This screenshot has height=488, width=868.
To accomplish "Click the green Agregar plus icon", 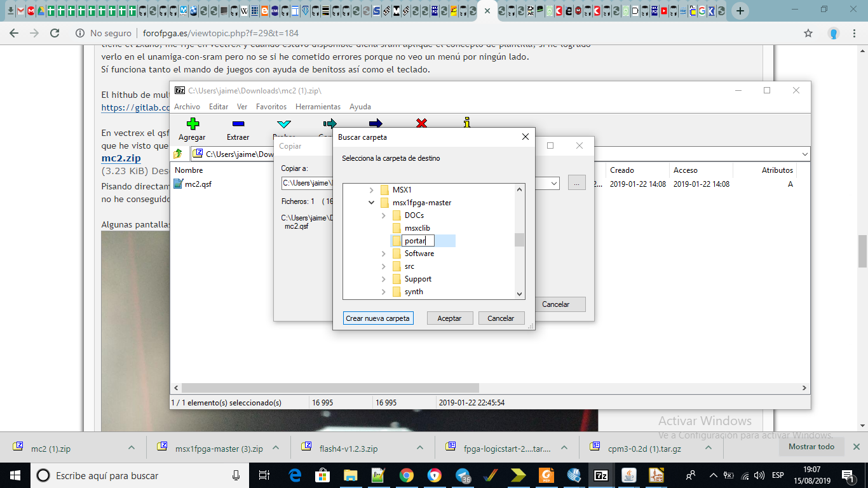I will [193, 124].
